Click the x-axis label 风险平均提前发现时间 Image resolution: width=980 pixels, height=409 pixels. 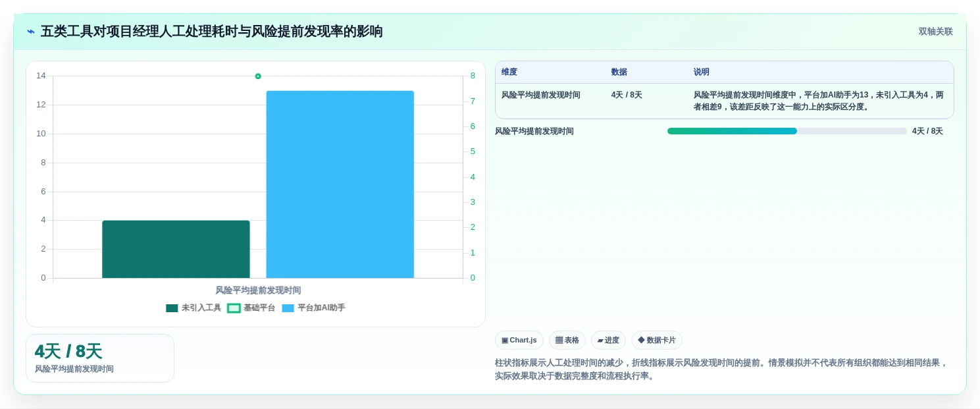point(258,290)
